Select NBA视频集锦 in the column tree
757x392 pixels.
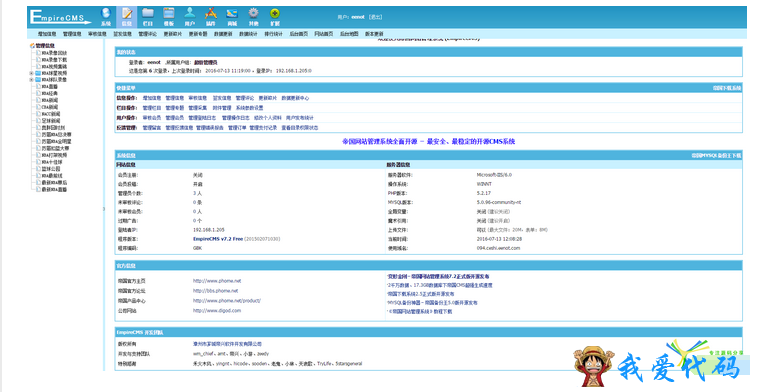[x=54, y=66]
